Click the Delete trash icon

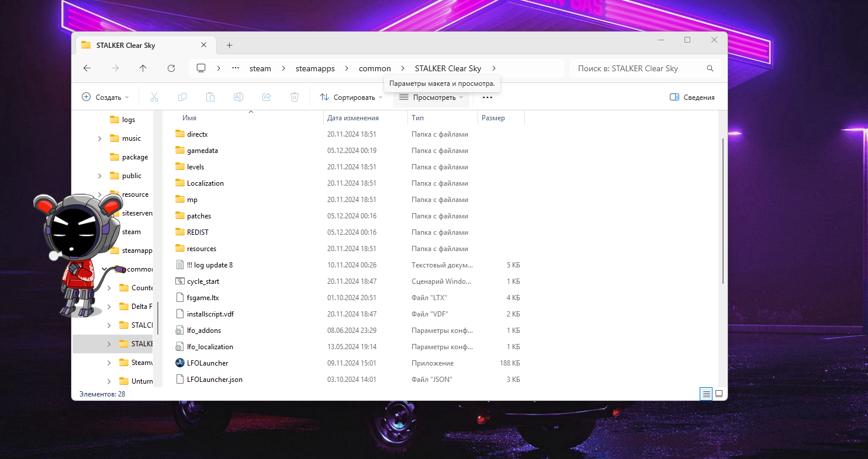(295, 97)
